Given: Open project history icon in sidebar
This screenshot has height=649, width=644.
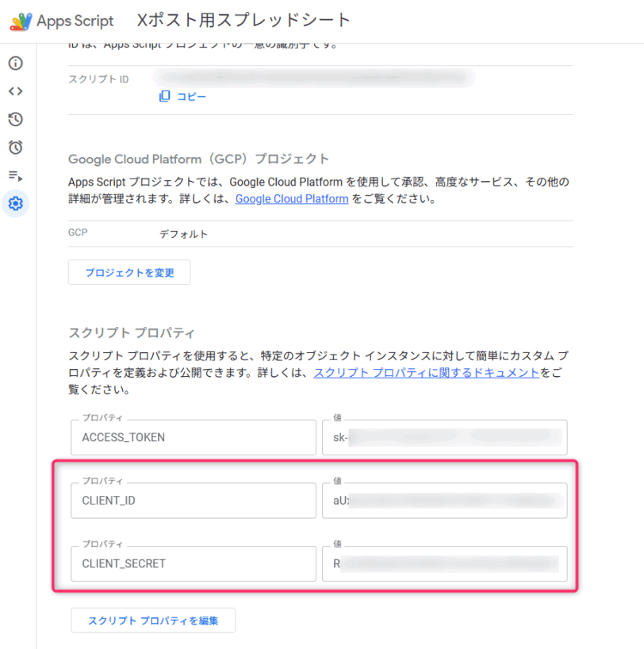Looking at the screenshot, I should click(16, 119).
